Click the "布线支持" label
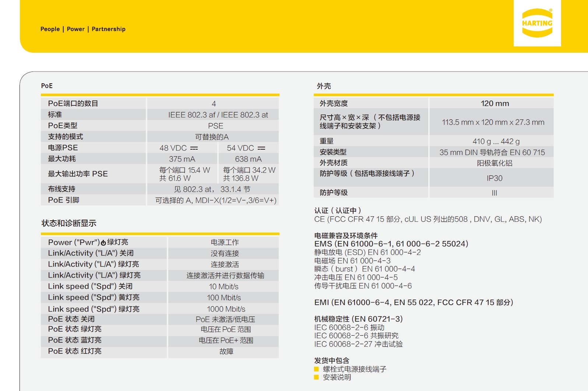The image size is (588, 391). pos(61,189)
